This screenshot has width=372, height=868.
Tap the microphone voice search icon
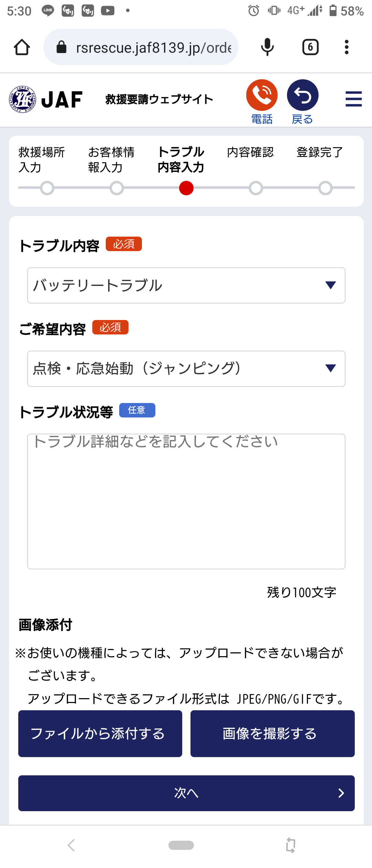[x=267, y=47]
